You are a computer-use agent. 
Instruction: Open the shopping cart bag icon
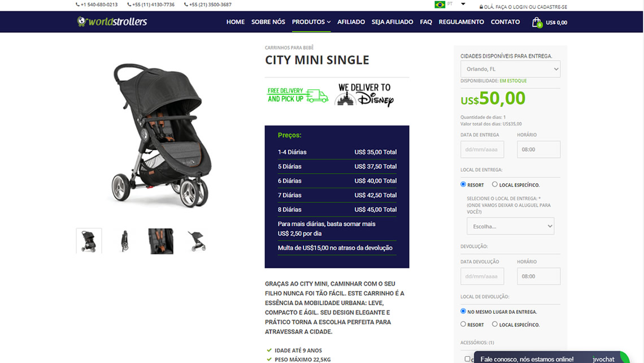537,22
